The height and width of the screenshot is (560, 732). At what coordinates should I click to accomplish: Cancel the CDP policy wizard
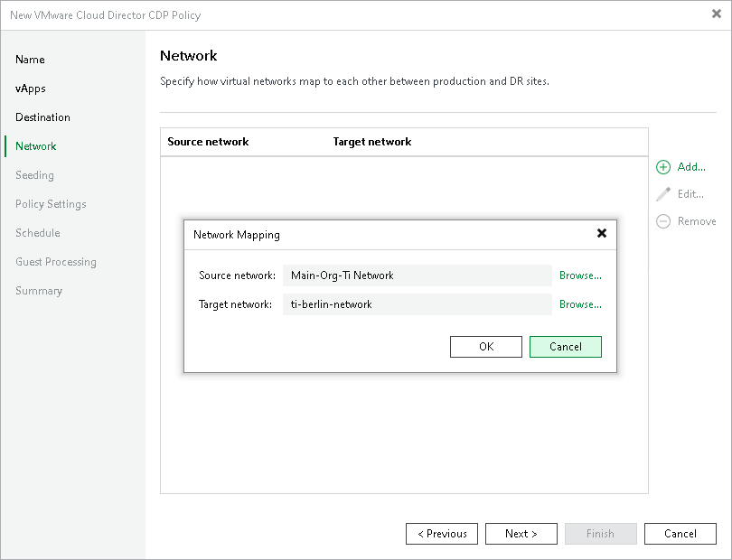[680, 534]
